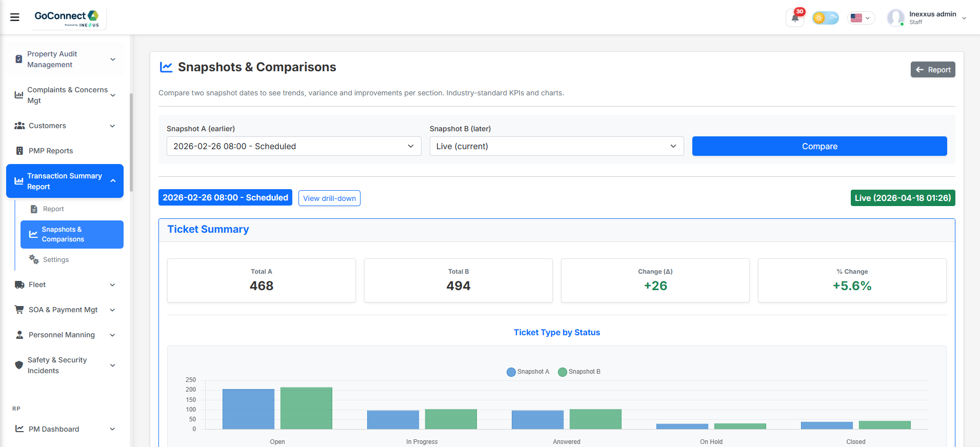
Task: Open the Report submenu item
Action: click(x=72, y=209)
